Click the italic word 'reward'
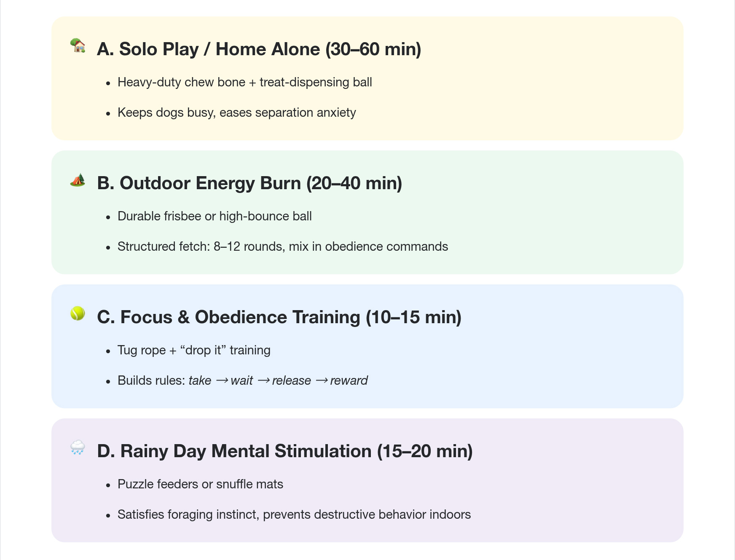Viewport: 735px width, 560px height. point(349,380)
